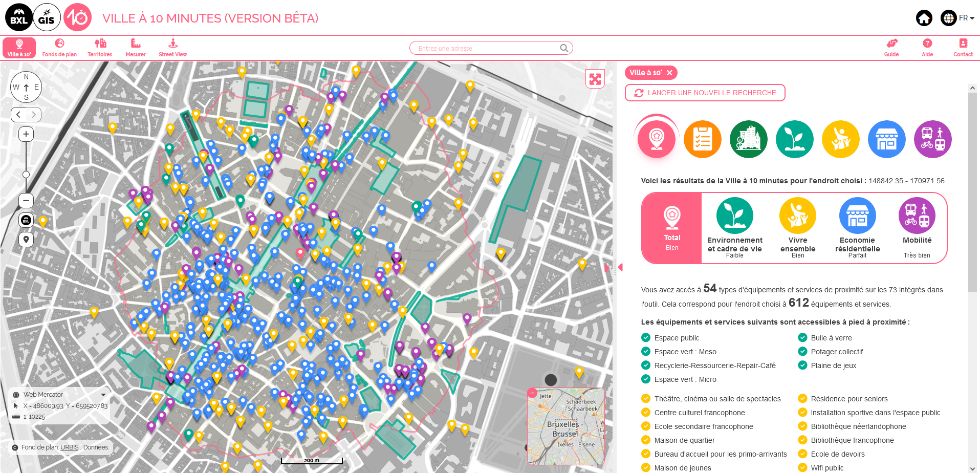Select the orange checklist category icon

click(702, 139)
